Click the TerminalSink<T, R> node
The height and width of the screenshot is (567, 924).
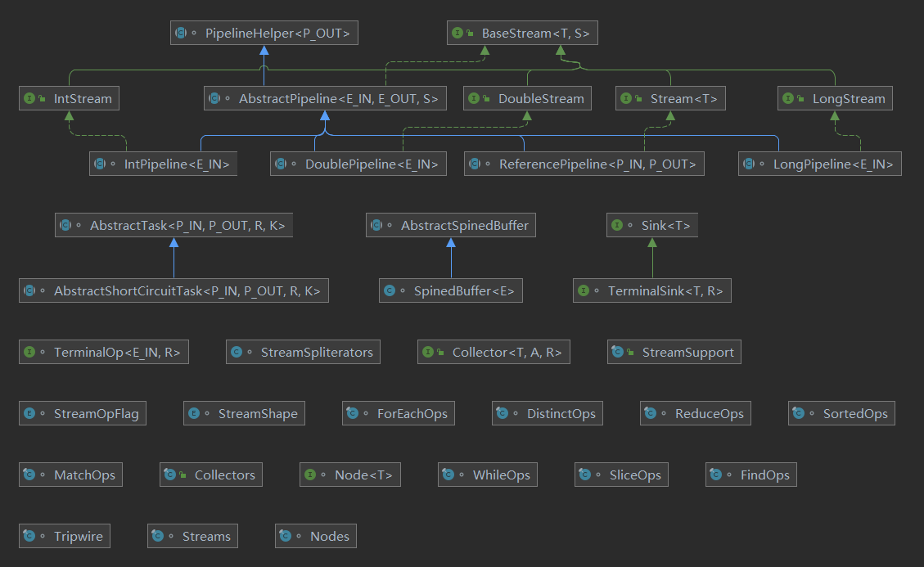tap(652, 290)
